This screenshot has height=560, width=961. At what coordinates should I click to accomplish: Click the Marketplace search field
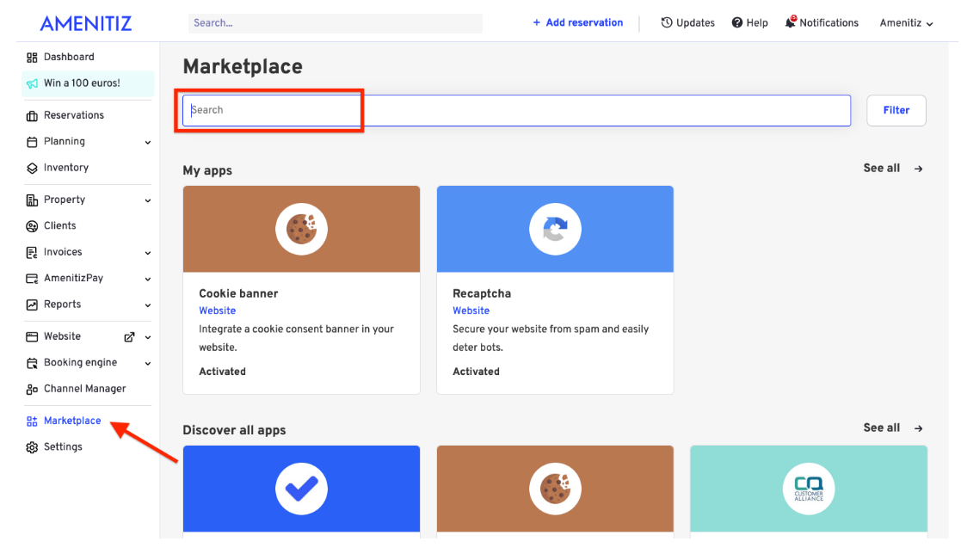coord(516,110)
